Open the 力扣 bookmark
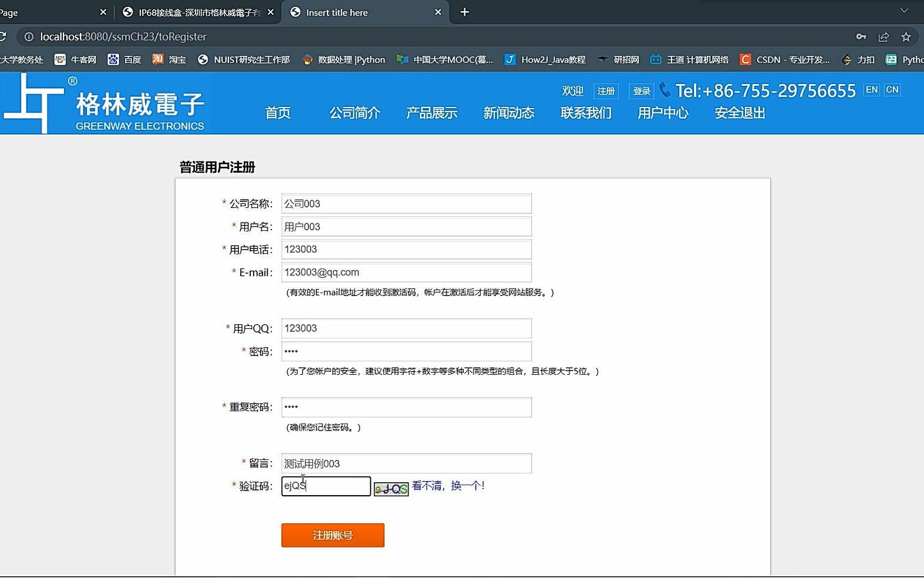Viewport: 924px width, 578px height. [x=858, y=59]
